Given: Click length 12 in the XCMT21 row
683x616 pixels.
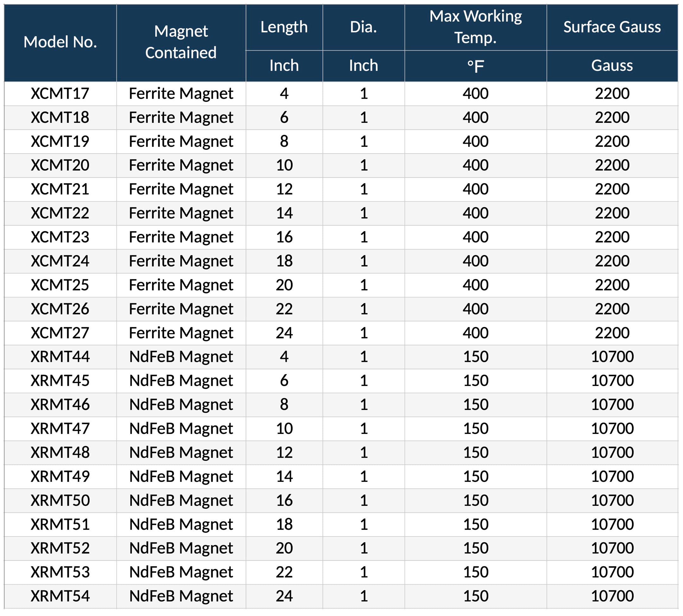Looking at the screenshot, I should click(x=284, y=190).
